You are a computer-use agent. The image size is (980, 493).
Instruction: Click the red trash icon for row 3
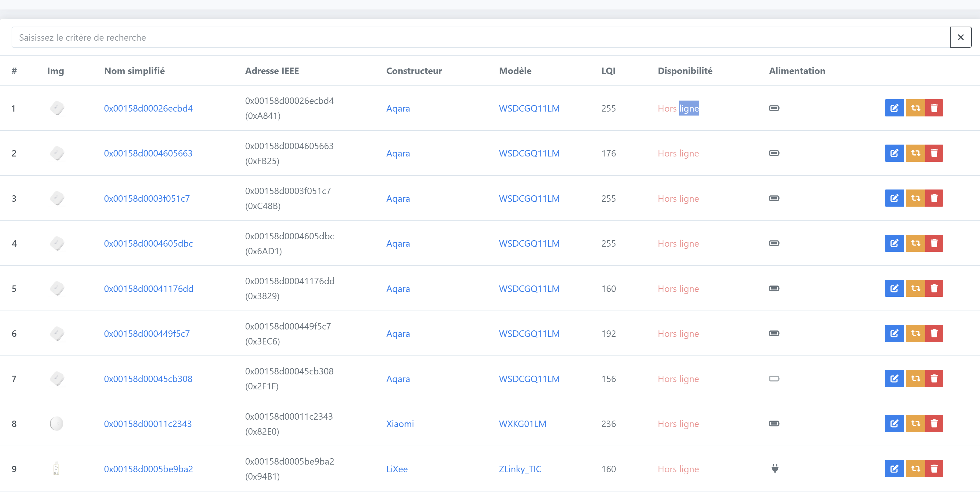[x=934, y=198]
